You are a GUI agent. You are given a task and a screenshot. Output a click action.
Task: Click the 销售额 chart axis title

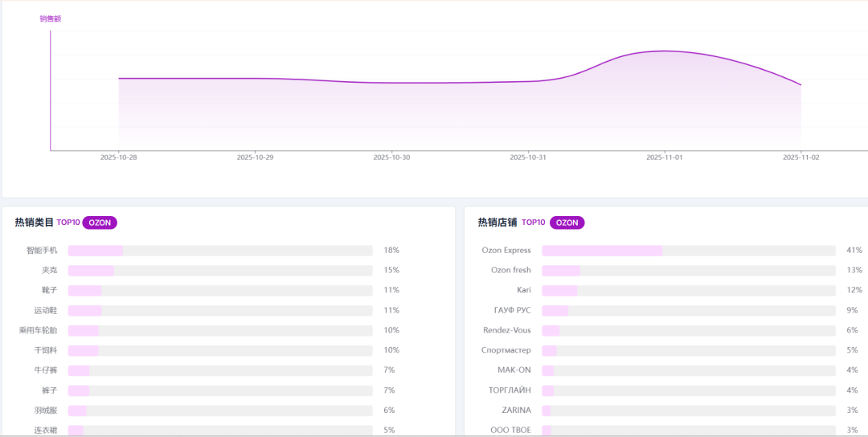[x=51, y=18]
